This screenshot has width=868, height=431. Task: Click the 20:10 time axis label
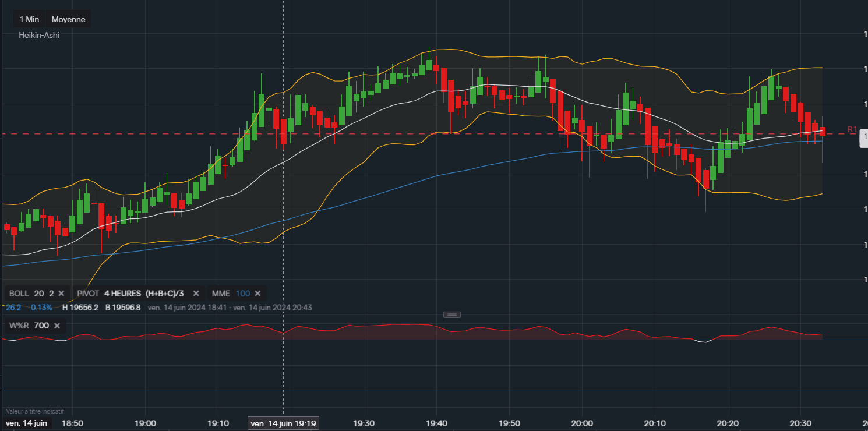click(x=655, y=423)
